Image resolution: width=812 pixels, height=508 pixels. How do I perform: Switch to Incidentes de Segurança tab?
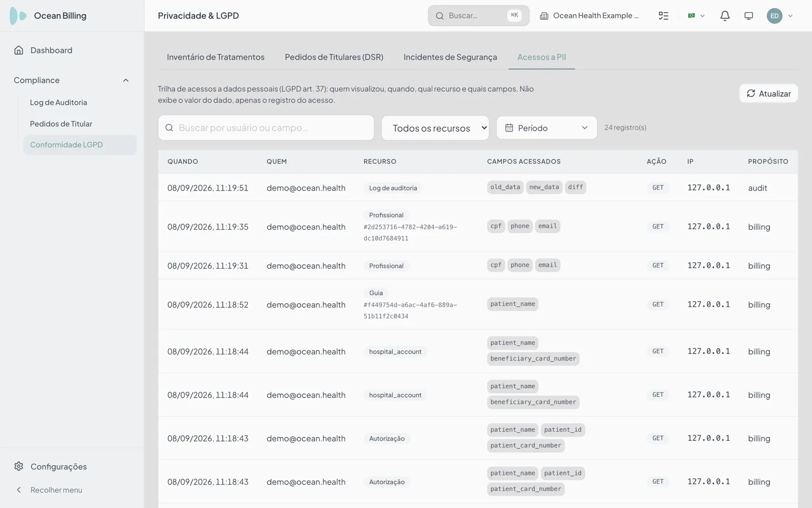tap(450, 57)
